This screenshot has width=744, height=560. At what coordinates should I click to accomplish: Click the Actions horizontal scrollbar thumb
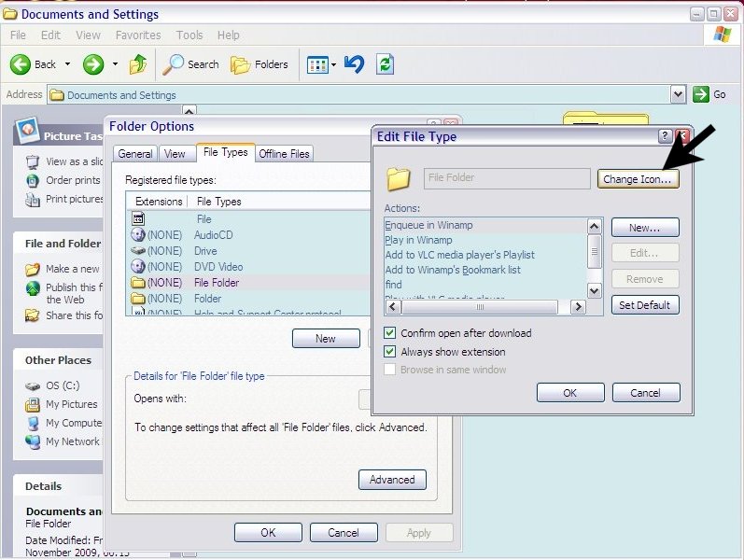(x=480, y=307)
